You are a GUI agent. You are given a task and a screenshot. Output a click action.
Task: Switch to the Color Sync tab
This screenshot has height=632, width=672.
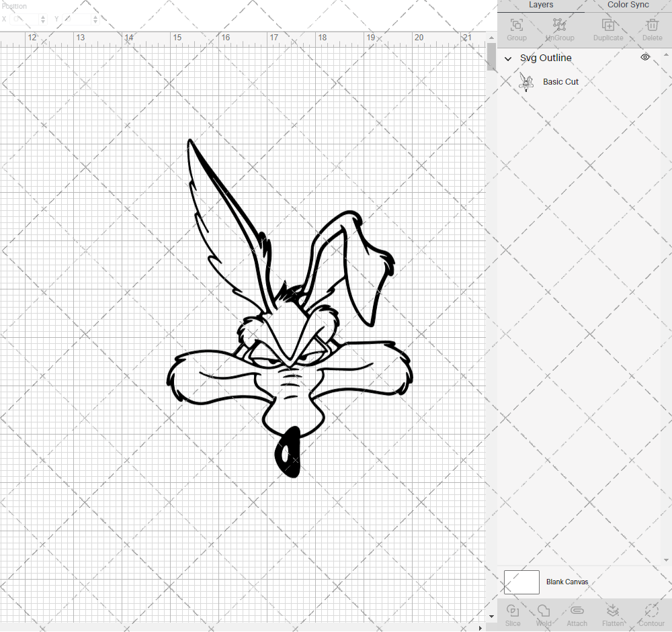(x=628, y=5)
